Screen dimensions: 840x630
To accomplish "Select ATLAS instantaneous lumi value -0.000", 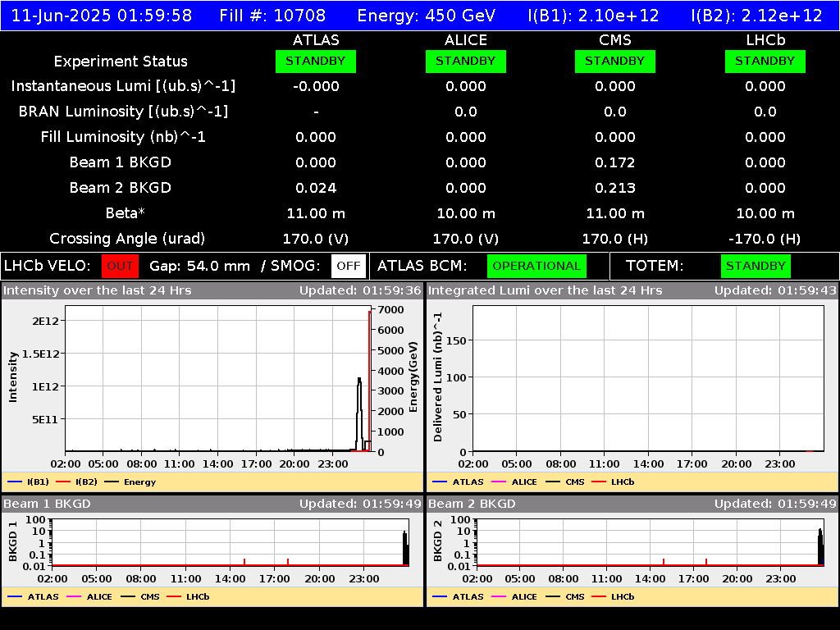I will coord(316,86).
